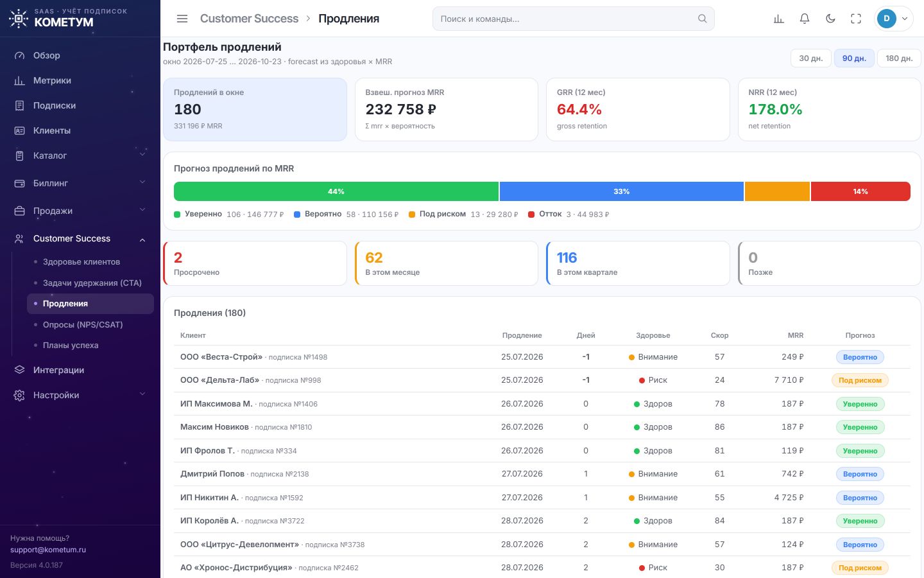The height and width of the screenshot is (578, 924).
Task: Toggle the hamburger sidebar menu
Action: pos(182,19)
